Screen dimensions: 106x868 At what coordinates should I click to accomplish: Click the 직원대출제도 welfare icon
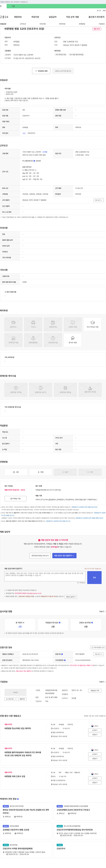click(33, 340)
